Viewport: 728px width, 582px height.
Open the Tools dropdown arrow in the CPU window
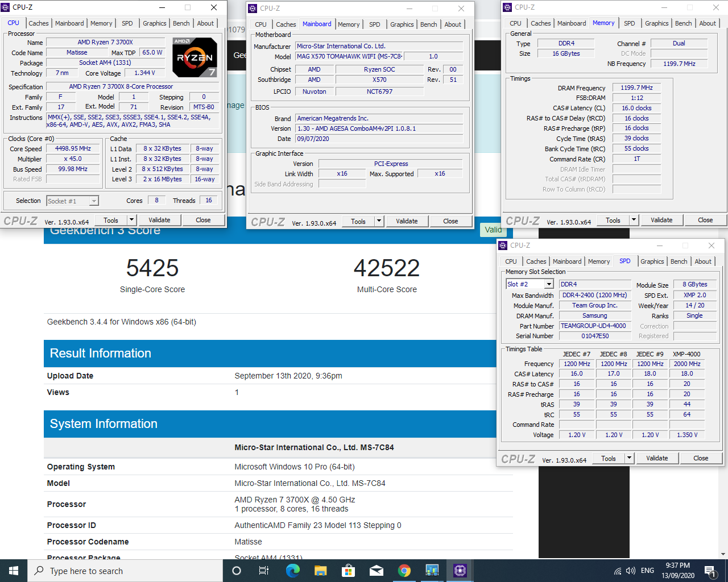[x=131, y=220]
